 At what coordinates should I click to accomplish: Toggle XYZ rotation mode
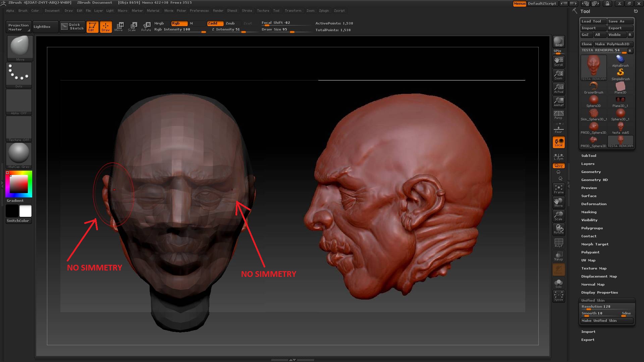[558, 166]
